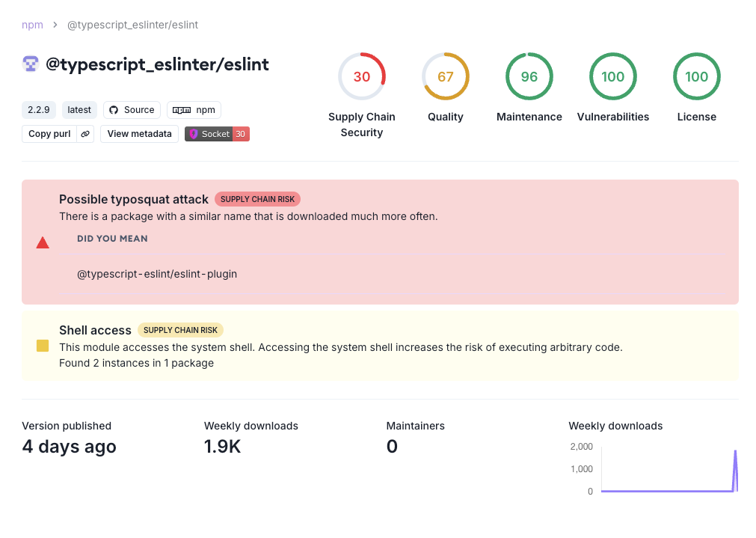Open the Vulnerabilities score 100 circle

pos(613,77)
